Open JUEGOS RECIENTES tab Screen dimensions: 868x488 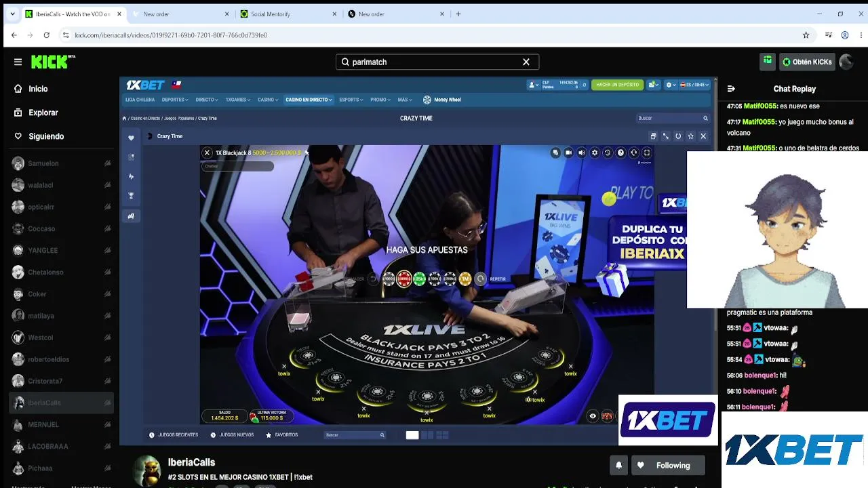point(174,435)
